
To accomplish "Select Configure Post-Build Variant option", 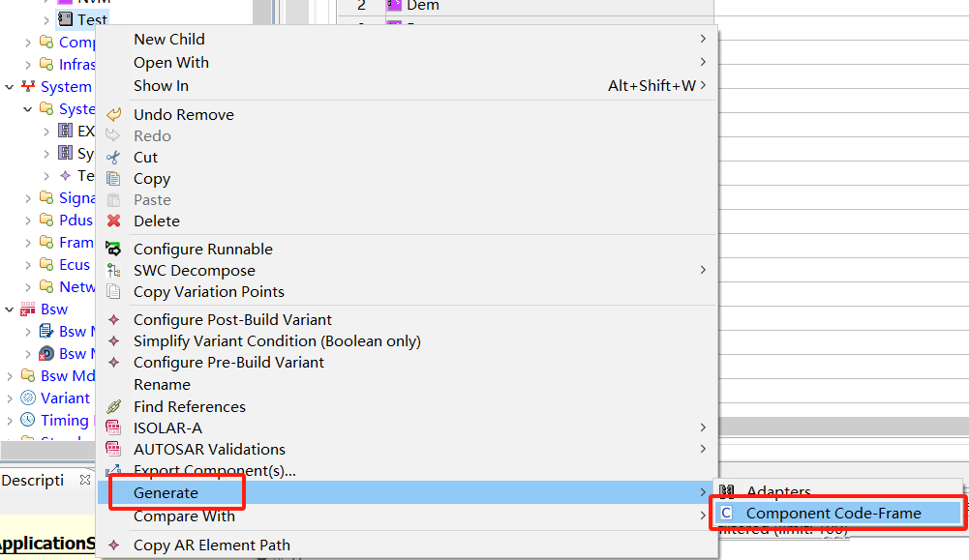I will point(232,320).
